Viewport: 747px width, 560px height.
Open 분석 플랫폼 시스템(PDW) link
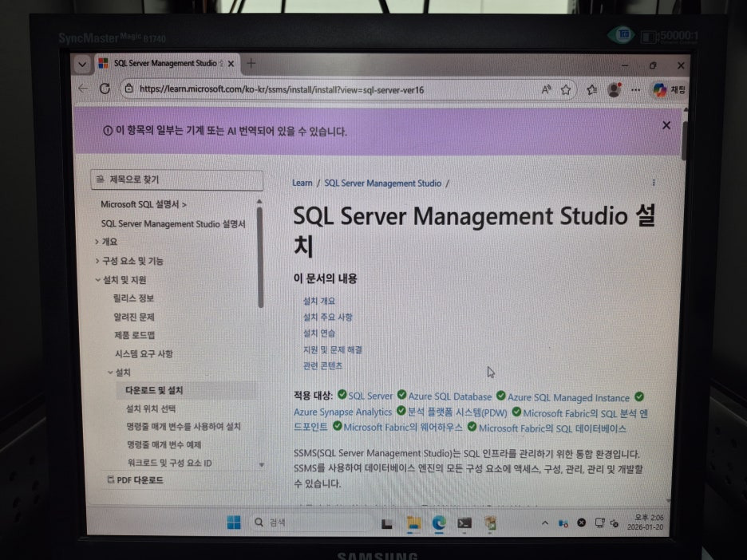click(x=457, y=412)
